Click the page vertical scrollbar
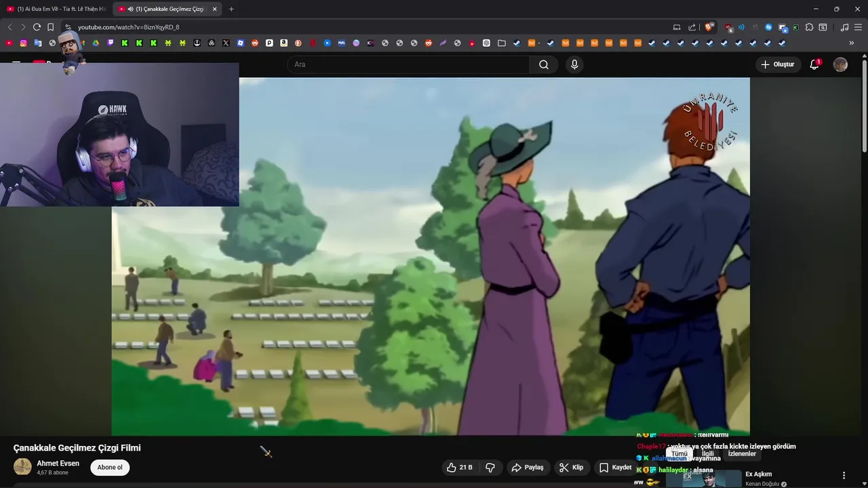 pos(864,107)
